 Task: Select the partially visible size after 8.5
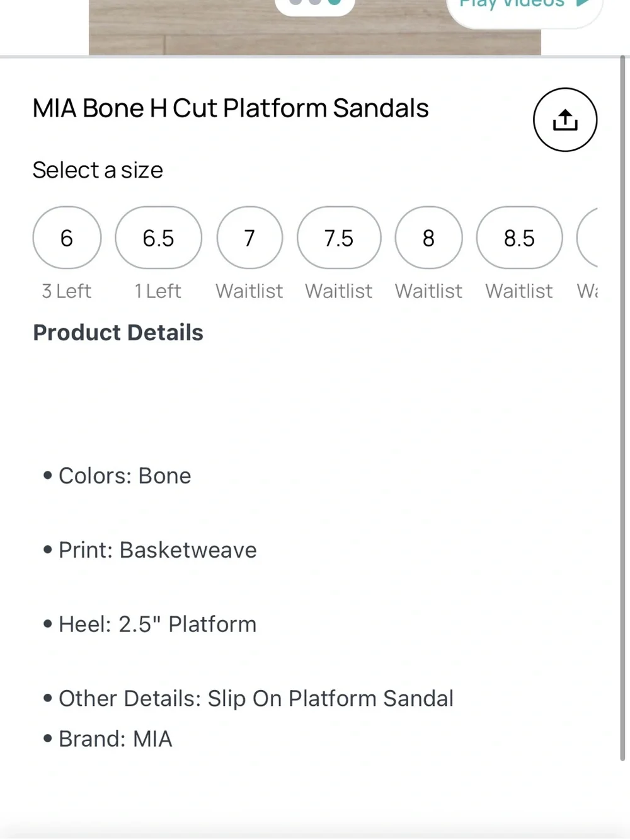587,238
